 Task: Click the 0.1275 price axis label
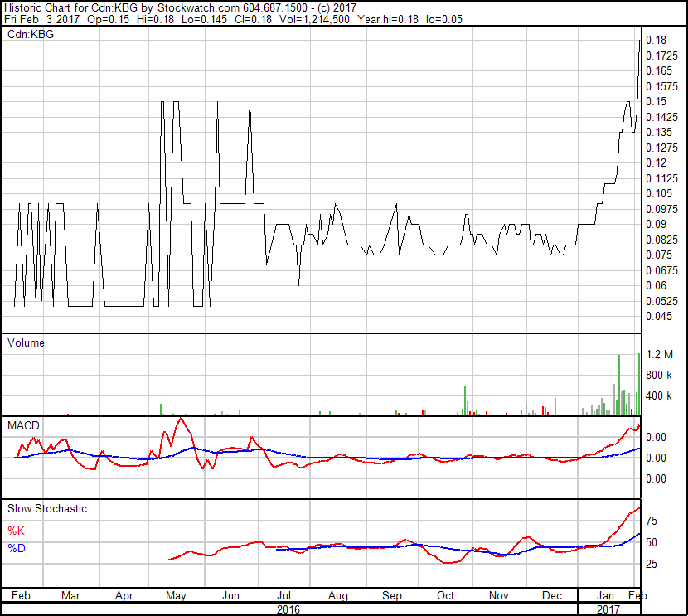point(661,148)
